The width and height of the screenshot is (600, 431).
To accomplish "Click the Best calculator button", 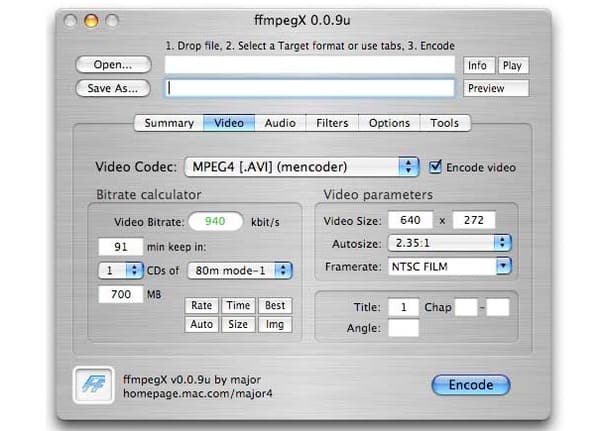I will 275,305.
